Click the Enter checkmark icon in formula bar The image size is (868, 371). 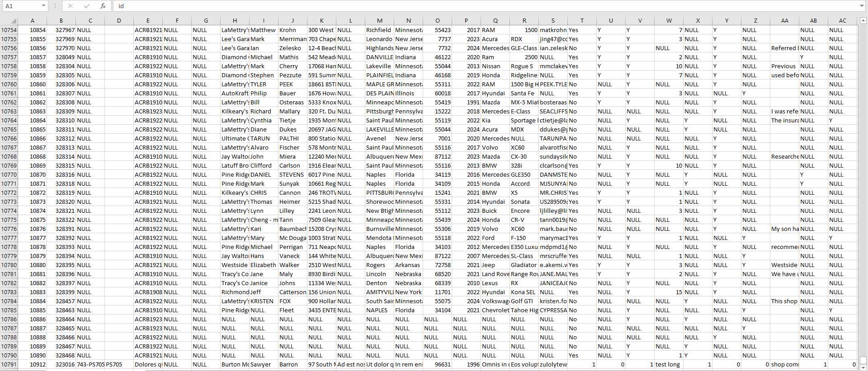[87, 6]
